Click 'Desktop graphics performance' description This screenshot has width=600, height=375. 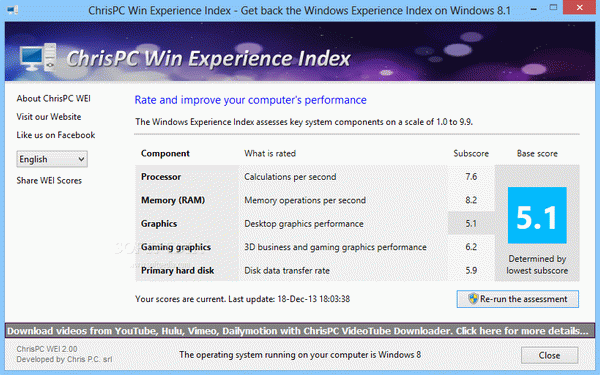304,224
